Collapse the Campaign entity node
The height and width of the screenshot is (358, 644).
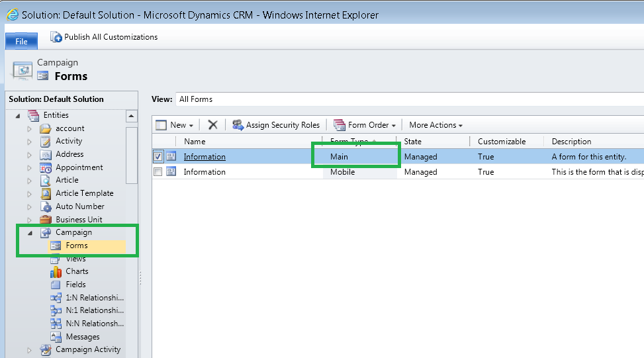click(30, 233)
